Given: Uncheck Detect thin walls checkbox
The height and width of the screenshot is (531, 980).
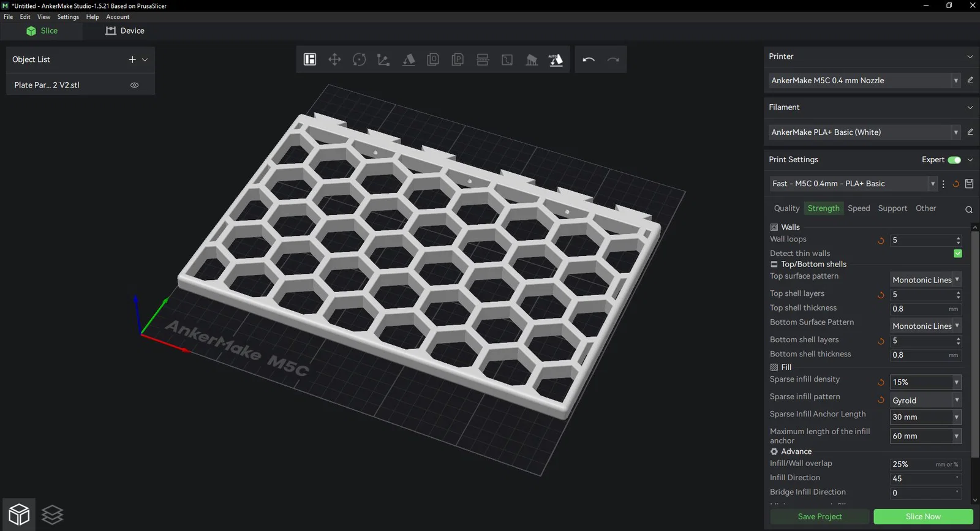Looking at the screenshot, I should [958, 254].
